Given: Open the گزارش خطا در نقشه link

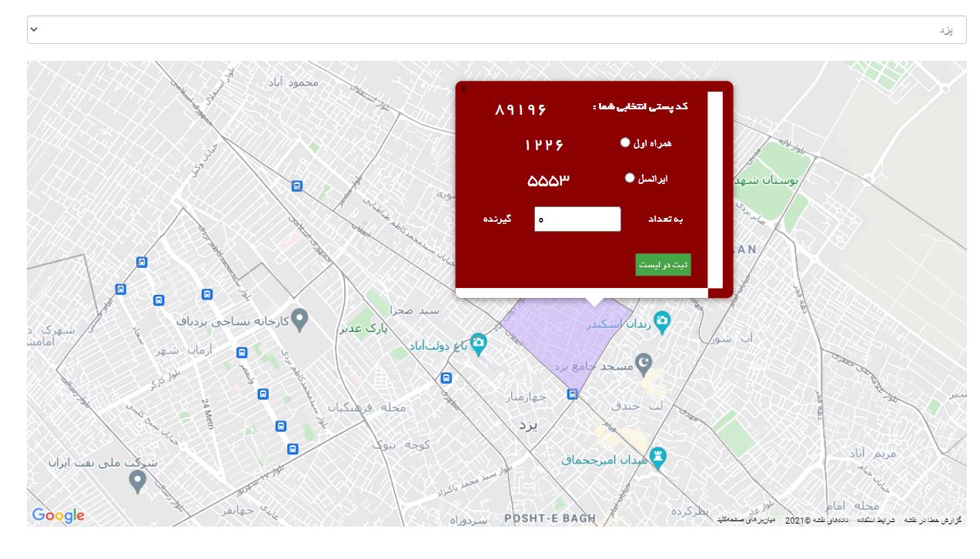Looking at the screenshot, I should tap(933, 521).
